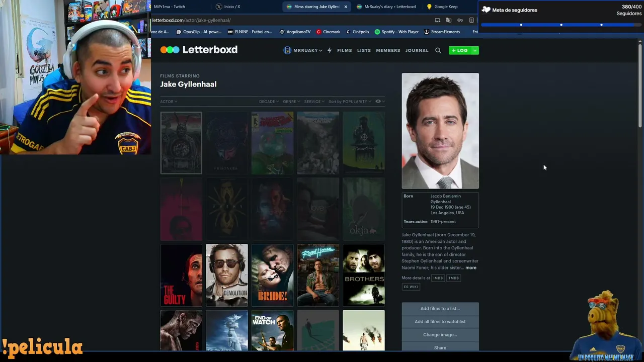The height and width of the screenshot is (362, 644).
Task: Click the follower goal progress bar
Action: click(x=561, y=25)
